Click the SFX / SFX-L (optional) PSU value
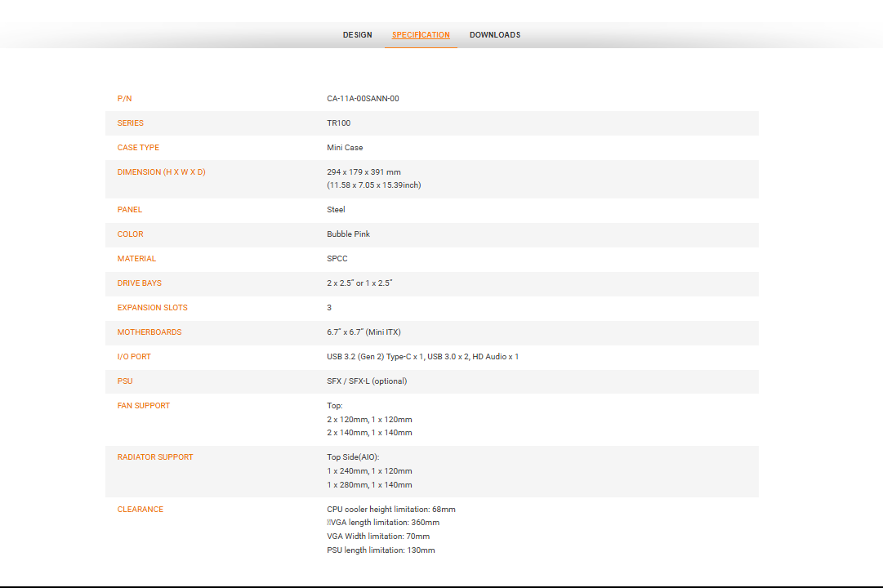Viewport: 883px width, 588px height. point(367,381)
